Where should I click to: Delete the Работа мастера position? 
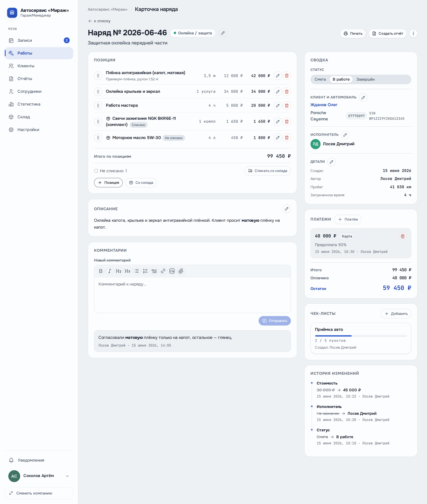pos(287,106)
